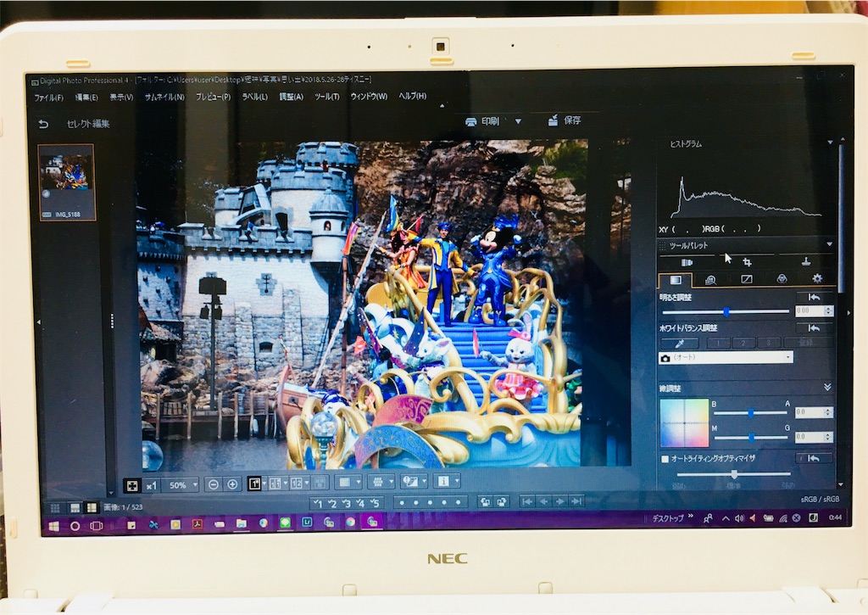Switch to the small thumbnail grid layout
The image size is (868, 615).
click(x=55, y=508)
